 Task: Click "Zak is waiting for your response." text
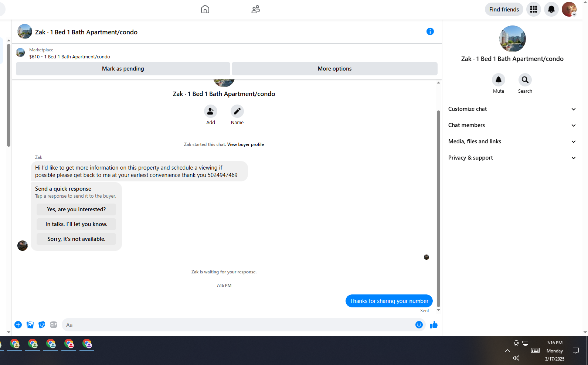point(224,272)
